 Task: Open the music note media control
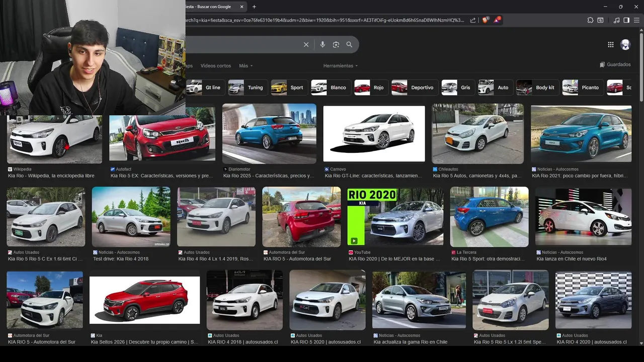point(617,20)
